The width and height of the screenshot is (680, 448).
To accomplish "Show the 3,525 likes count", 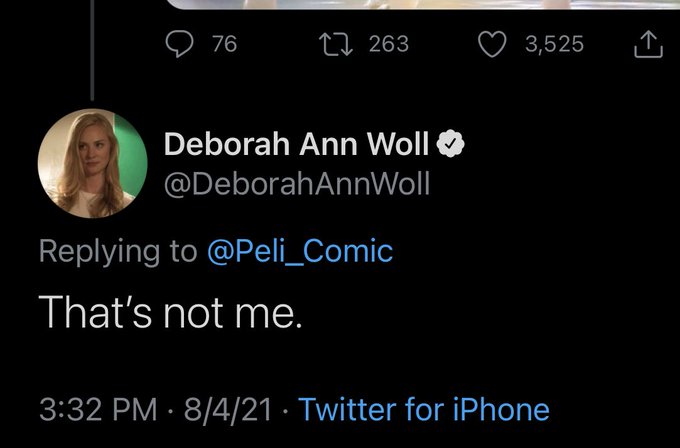I will tap(552, 44).
